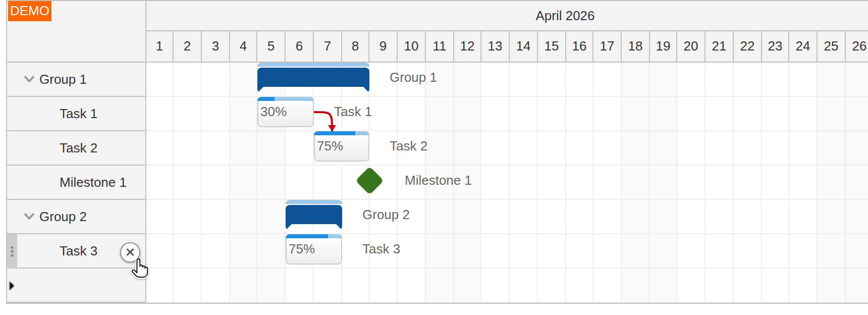Select the Group 2 summary bar
Image resolution: width=868 pixels, height=315 pixels.
click(313, 214)
